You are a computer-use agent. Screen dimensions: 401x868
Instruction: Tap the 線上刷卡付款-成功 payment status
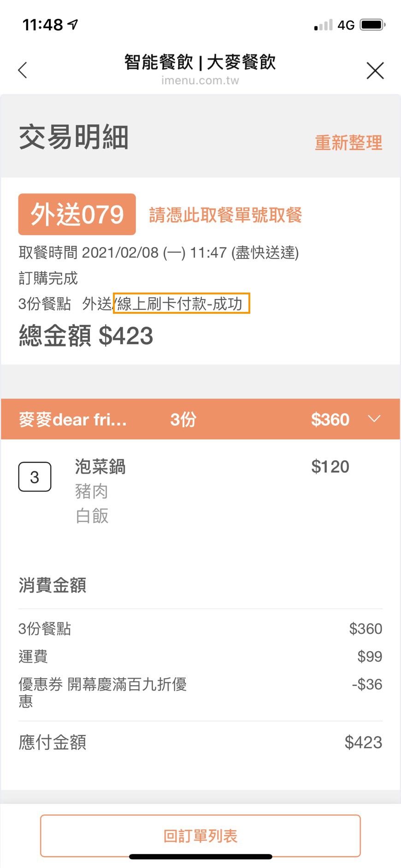tap(182, 304)
